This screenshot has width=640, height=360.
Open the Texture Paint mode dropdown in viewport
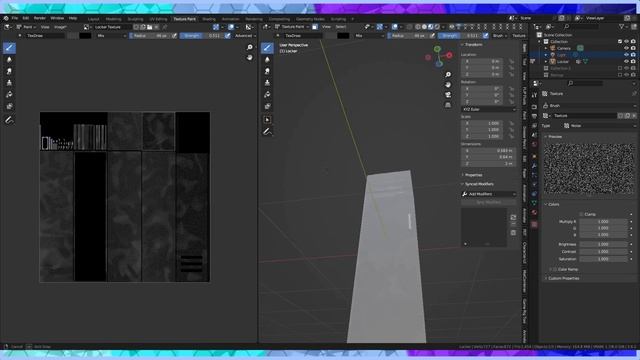293,27
